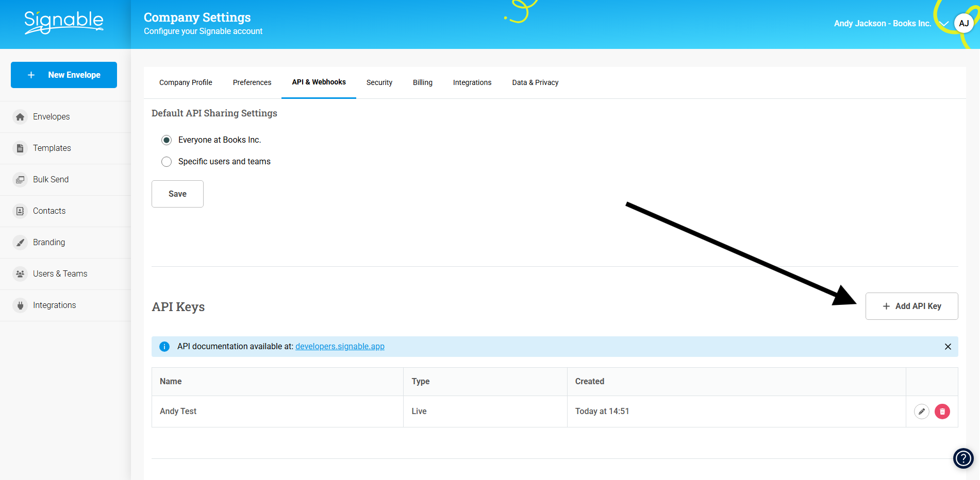Click the Contacts address book icon
980x480 pixels.
pyautogui.click(x=20, y=211)
